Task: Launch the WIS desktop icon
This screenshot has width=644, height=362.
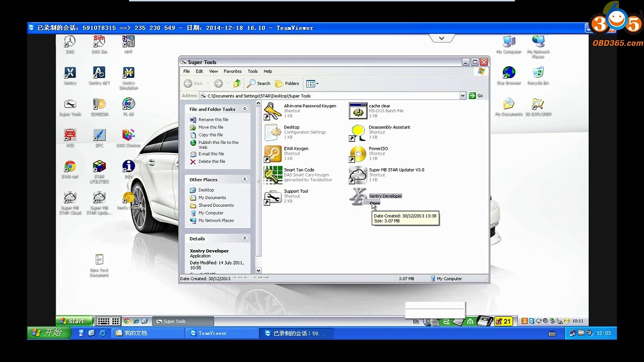Action: 70,138
